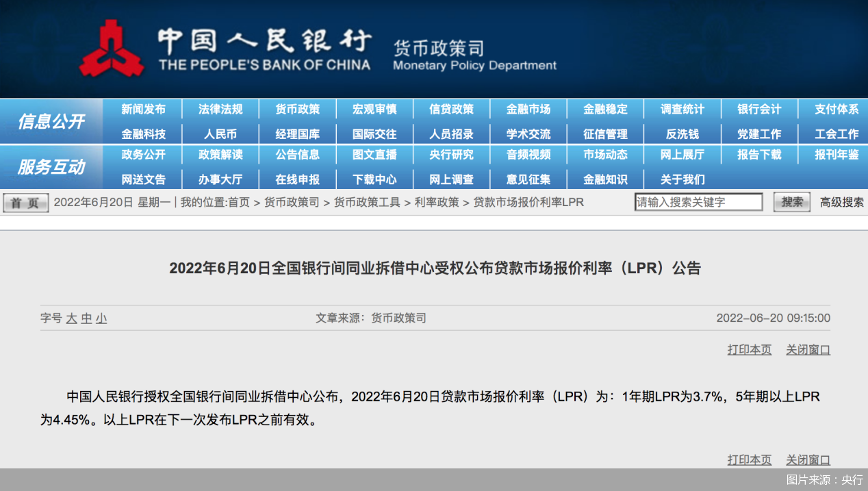
Task: Go to 金融市场 section
Action: point(528,110)
